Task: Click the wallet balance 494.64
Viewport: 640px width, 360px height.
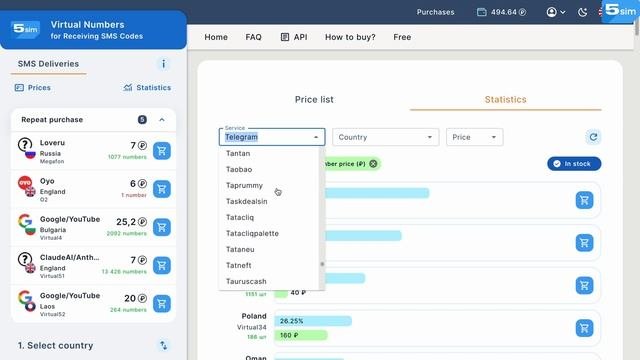Action: (502, 12)
